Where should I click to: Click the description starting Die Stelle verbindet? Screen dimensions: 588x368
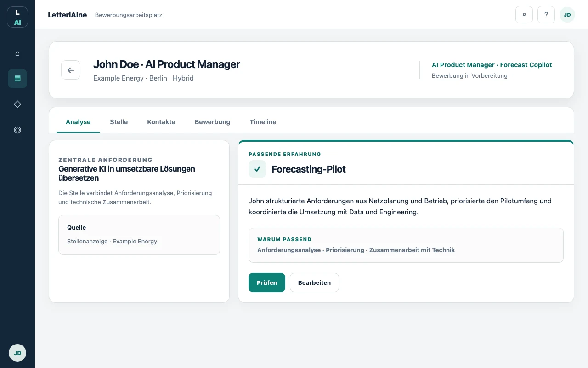pos(135,197)
